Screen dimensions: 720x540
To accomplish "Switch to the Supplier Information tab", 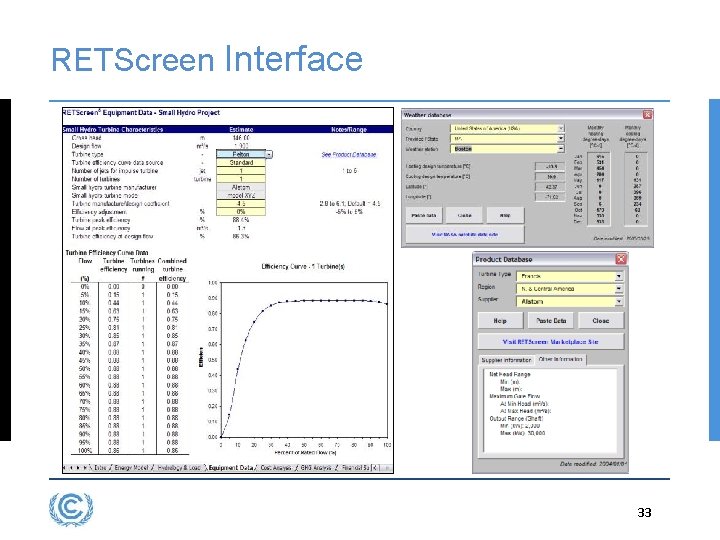I will (506, 360).
